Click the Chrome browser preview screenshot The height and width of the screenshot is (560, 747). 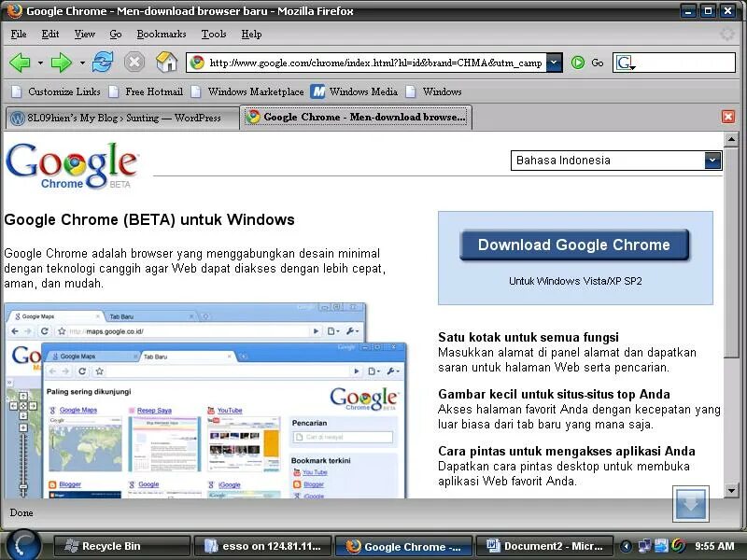click(x=205, y=400)
